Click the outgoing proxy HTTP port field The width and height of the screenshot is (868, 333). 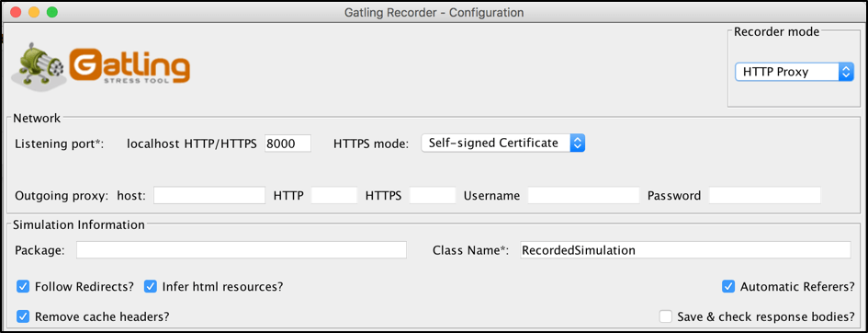pos(334,195)
